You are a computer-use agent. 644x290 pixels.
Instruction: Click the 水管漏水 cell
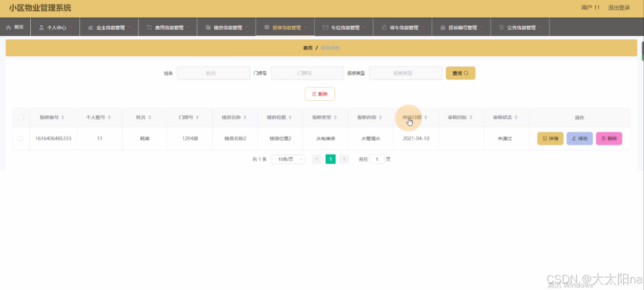tap(371, 138)
